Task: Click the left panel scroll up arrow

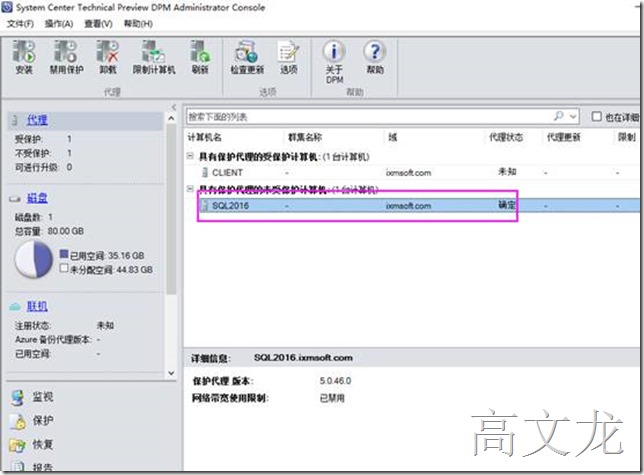Action: pos(171,119)
